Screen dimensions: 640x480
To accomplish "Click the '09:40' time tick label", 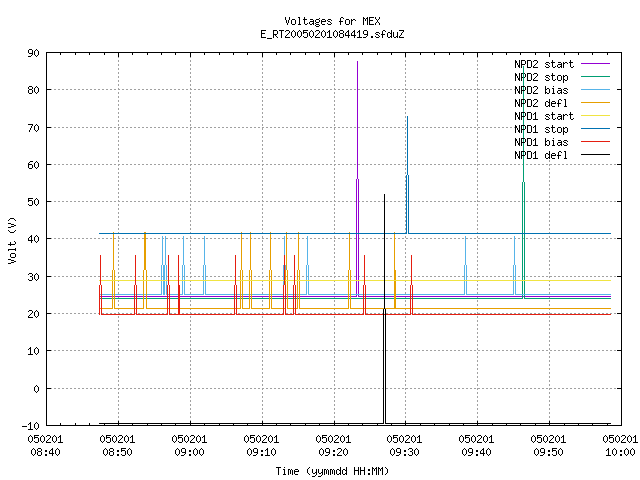I will (x=476, y=452).
